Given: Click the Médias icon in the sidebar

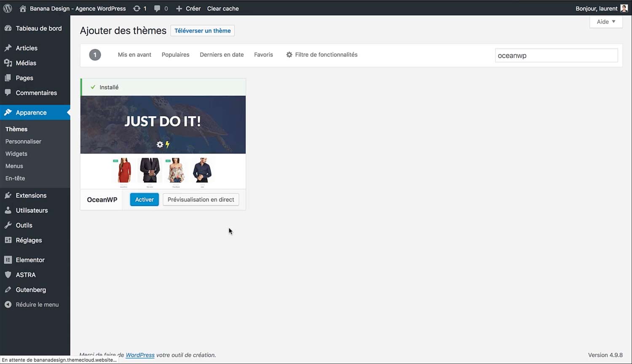Looking at the screenshot, I should [8, 63].
